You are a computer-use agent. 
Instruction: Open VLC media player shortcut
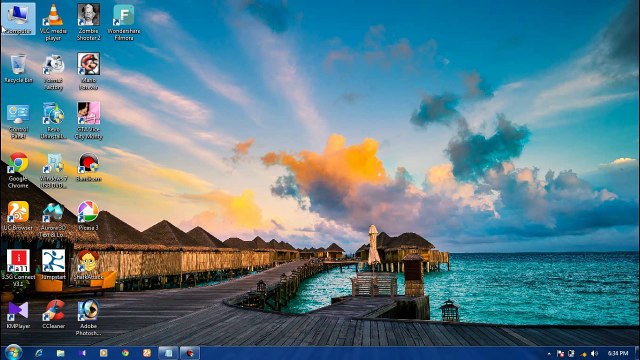53,22
